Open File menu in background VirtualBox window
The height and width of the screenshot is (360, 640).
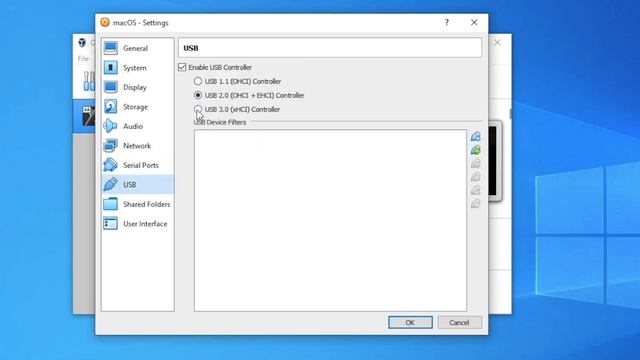[x=83, y=59]
